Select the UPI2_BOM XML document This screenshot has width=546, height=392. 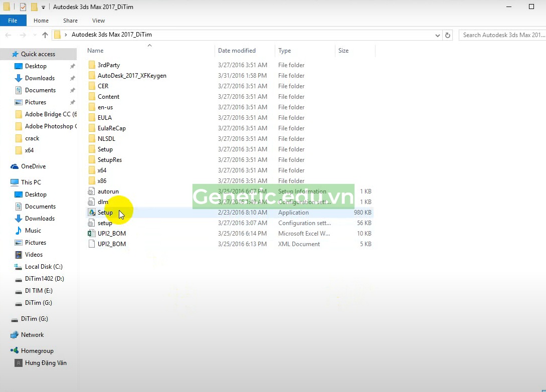[x=111, y=244]
